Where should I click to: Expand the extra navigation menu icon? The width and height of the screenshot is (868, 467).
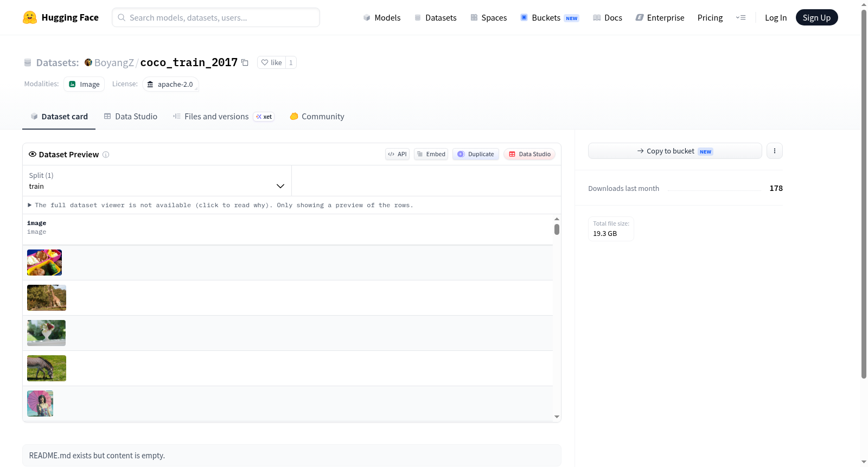(x=741, y=17)
